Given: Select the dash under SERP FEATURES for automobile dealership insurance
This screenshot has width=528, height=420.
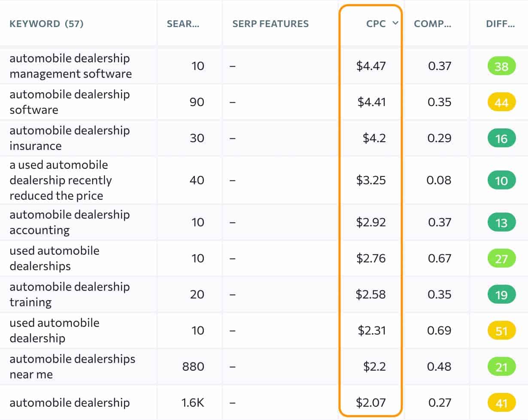Looking at the screenshot, I should [x=232, y=138].
